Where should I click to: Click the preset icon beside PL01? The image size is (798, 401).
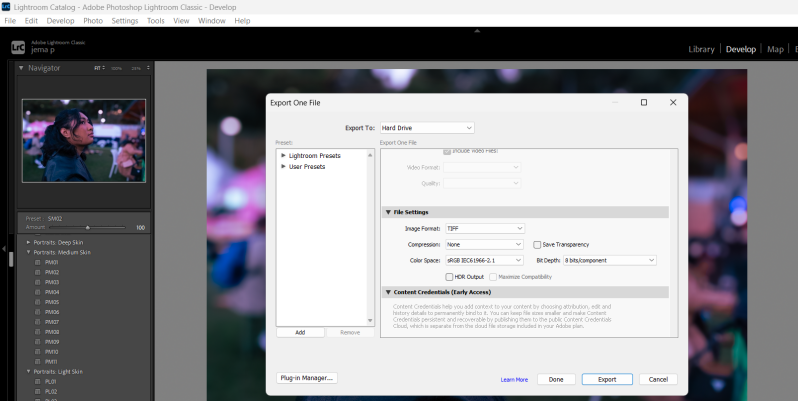point(38,382)
